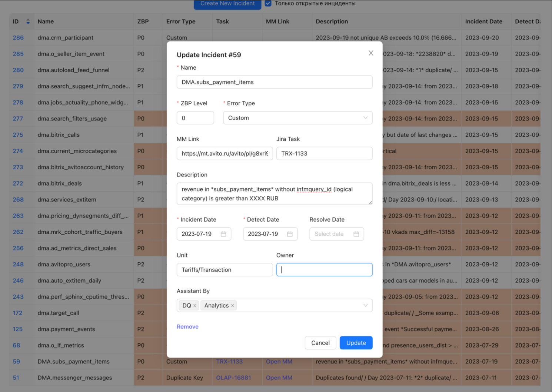
Task: Open incident ID 172 link
Action: 17,313
